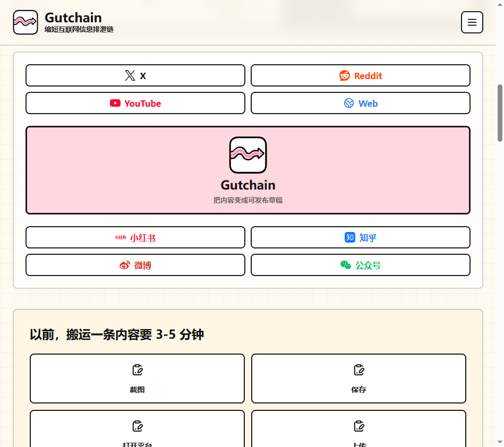The image size is (504, 447).
Task: Click the Reddit alien icon
Action: [345, 75]
